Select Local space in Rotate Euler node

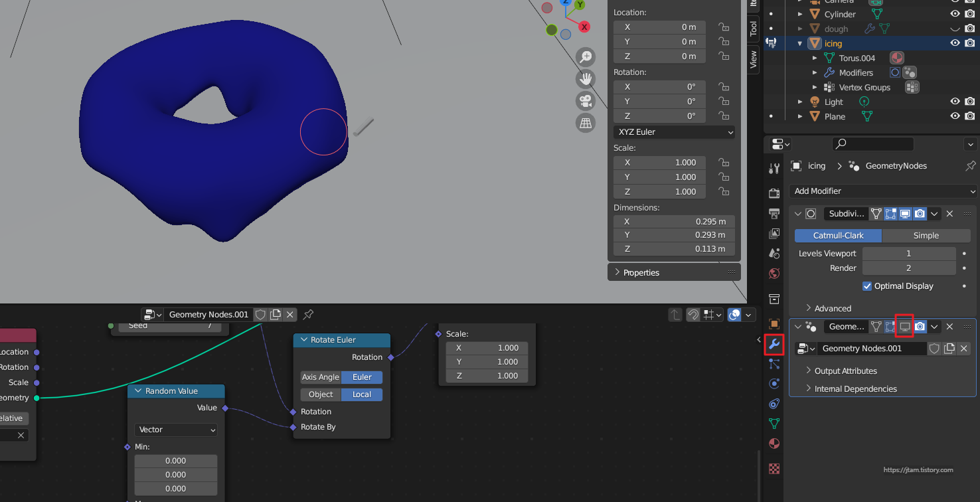[x=362, y=394]
